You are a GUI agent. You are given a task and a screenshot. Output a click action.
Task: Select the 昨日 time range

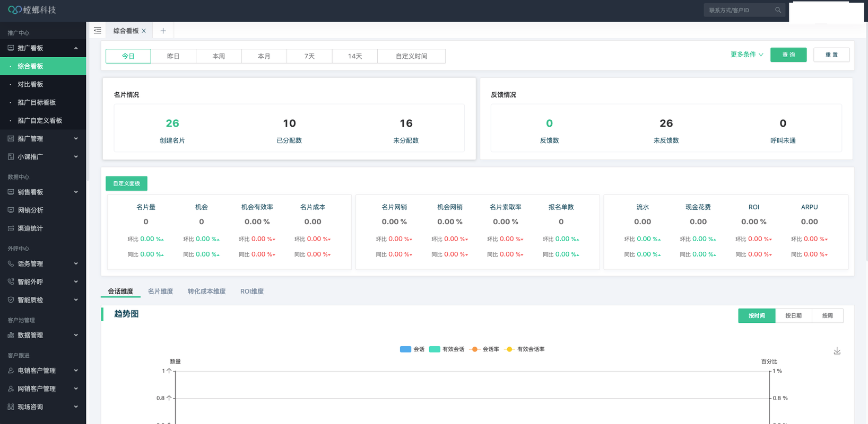pyautogui.click(x=173, y=56)
